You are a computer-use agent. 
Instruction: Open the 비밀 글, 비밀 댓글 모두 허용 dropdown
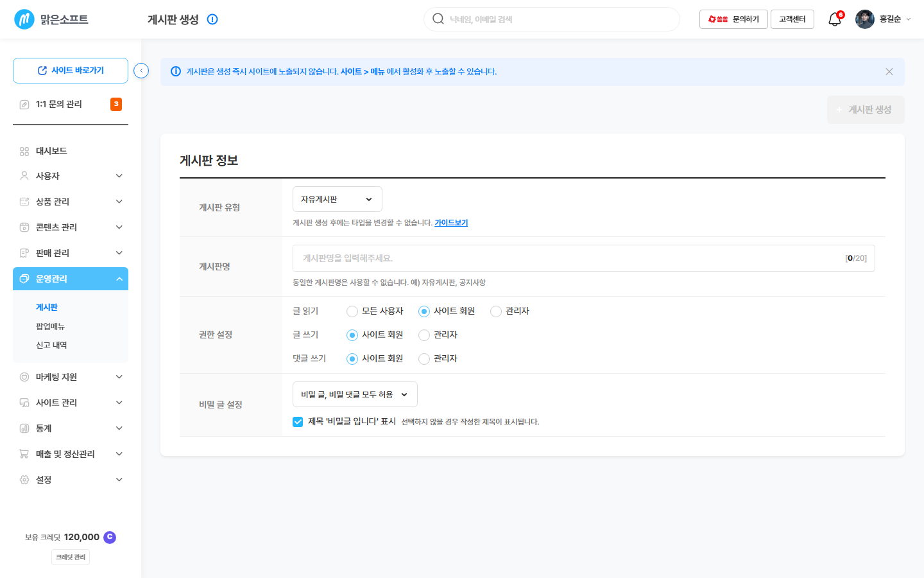[x=355, y=394]
